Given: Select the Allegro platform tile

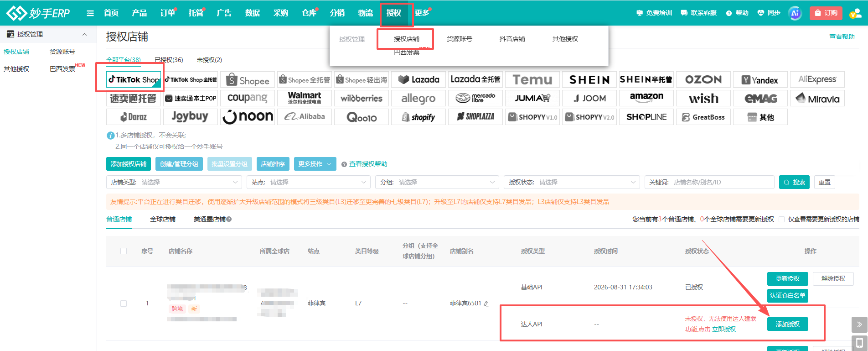Looking at the screenshot, I should tap(418, 98).
